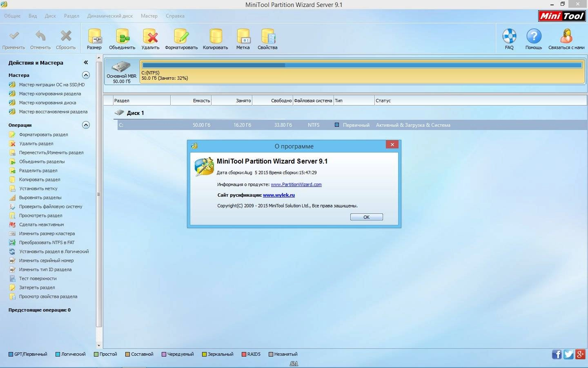Choose Объединить разделы operation
The width and height of the screenshot is (588, 368).
point(42,162)
